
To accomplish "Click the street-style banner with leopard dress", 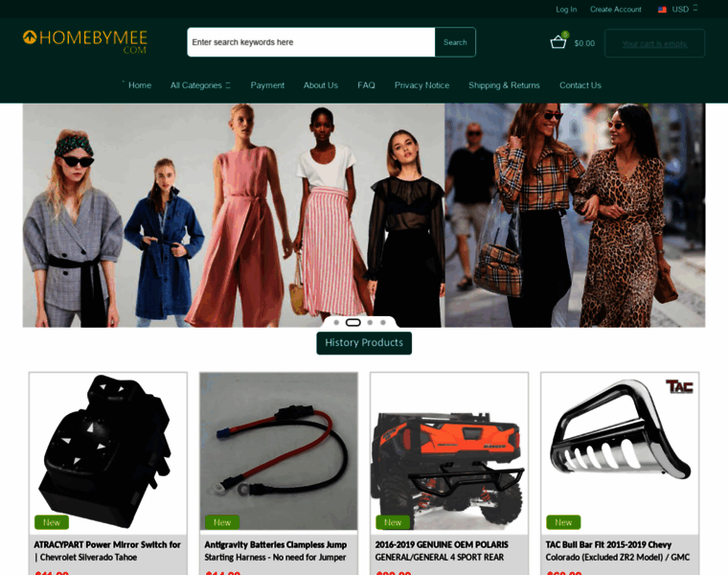I will 576,216.
